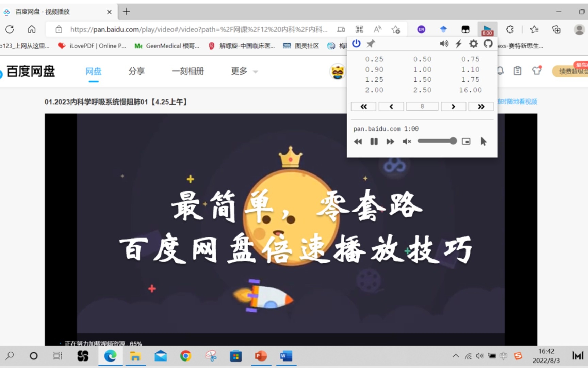Click the speaker volume icon in popup header
The width and height of the screenshot is (588, 368).
coord(444,44)
